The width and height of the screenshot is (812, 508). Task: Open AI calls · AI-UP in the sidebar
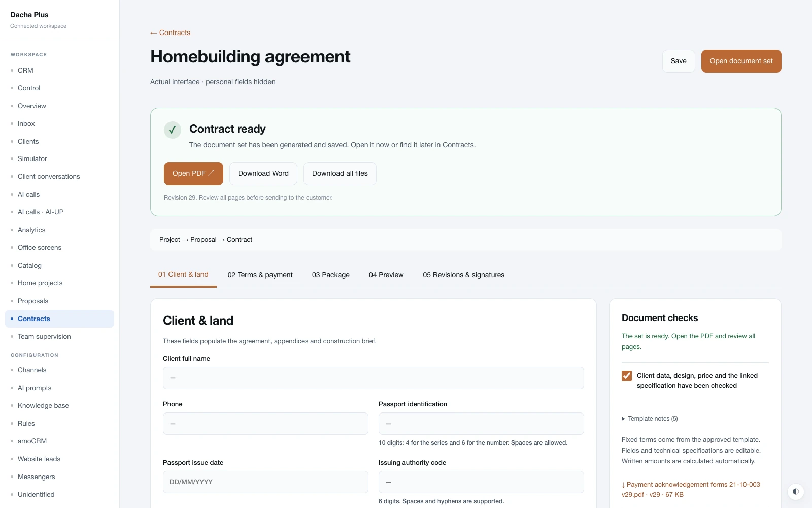point(59,212)
